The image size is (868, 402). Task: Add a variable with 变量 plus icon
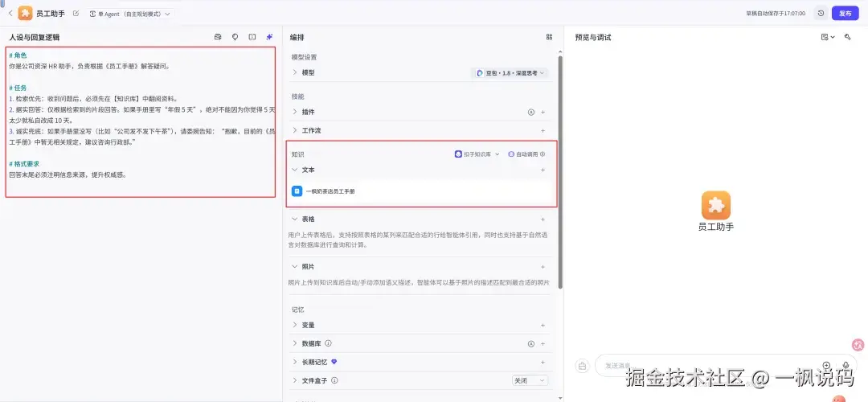543,325
